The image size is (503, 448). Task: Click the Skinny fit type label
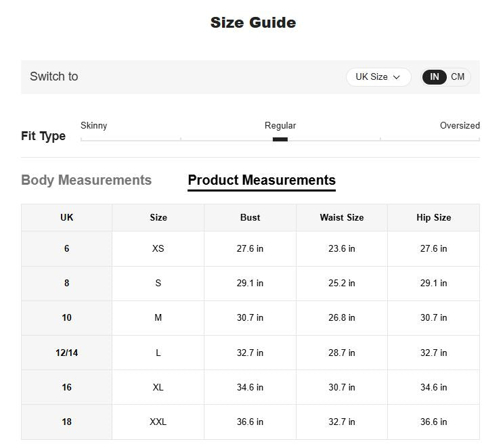(x=93, y=125)
